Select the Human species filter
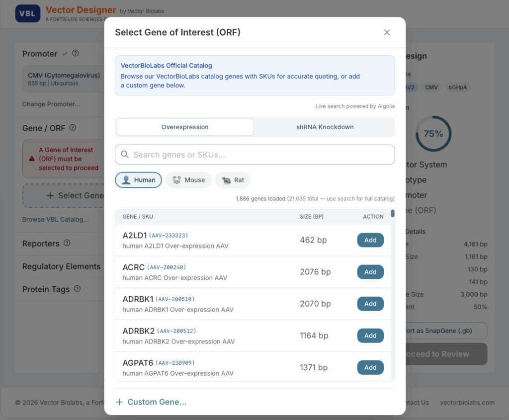This screenshot has height=420, width=509. (x=138, y=180)
